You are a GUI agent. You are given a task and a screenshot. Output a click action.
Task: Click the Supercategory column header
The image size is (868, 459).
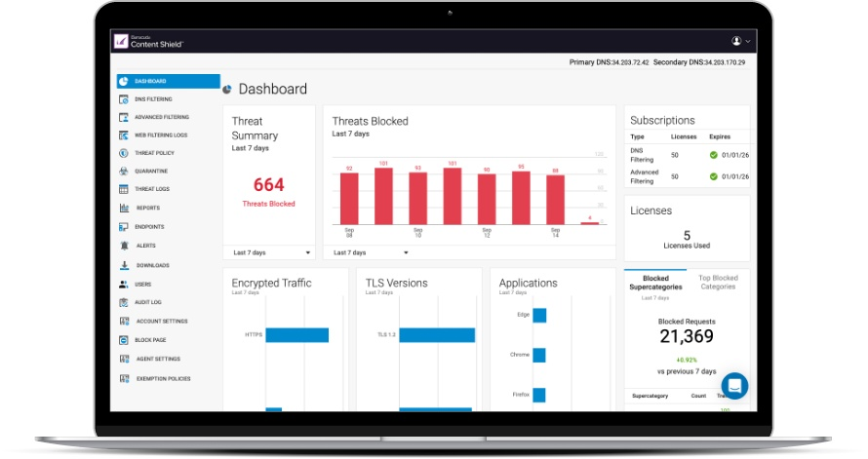(x=650, y=396)
